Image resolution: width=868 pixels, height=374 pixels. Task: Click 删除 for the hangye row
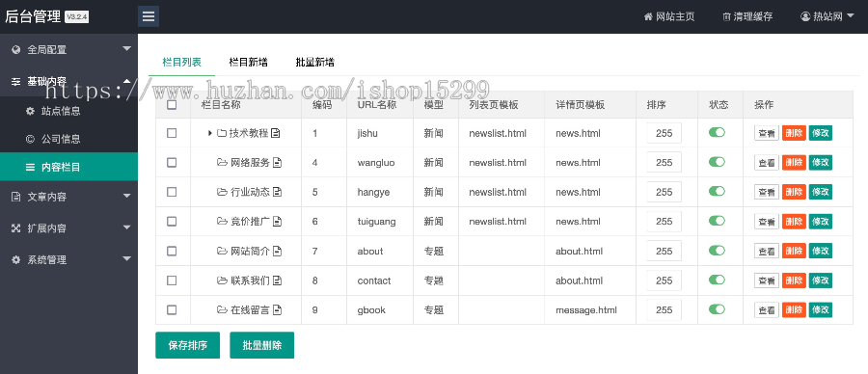(x=794, y=192)
